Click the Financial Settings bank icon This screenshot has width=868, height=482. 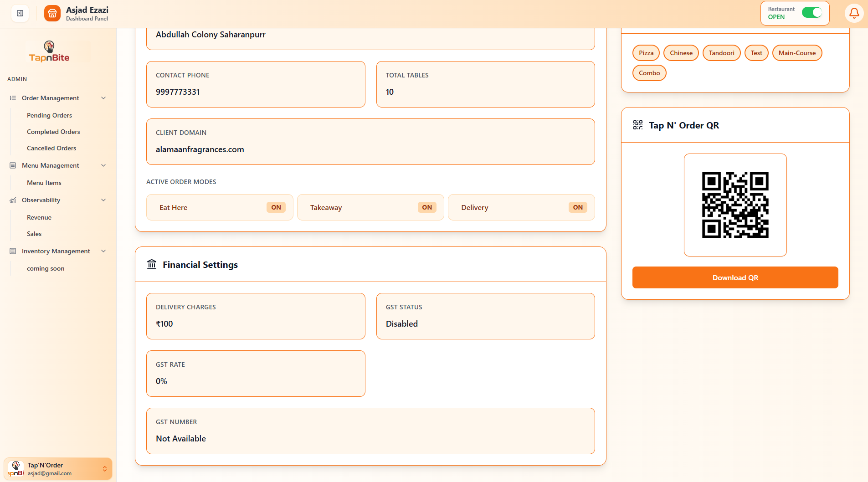pos(152,265)
